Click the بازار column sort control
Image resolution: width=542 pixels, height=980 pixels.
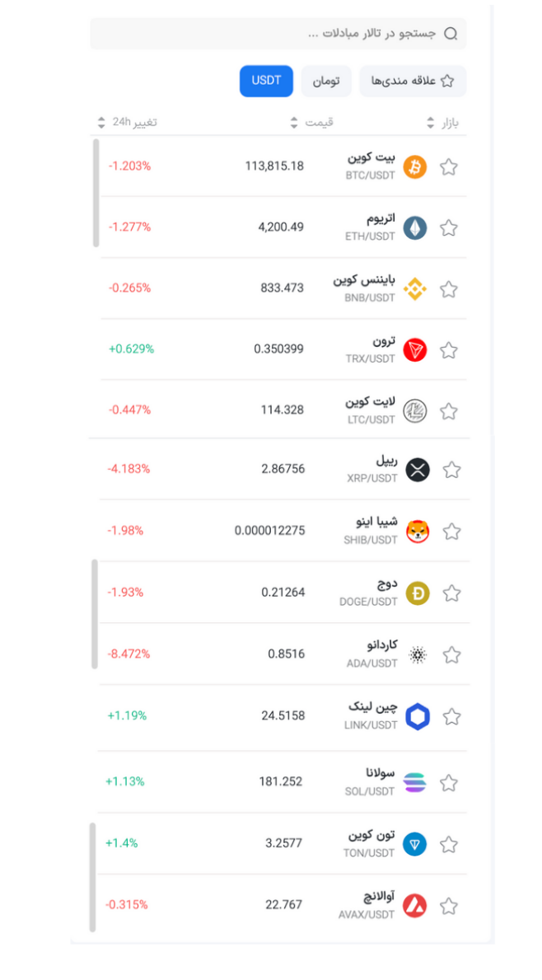(x=430, y=121)
